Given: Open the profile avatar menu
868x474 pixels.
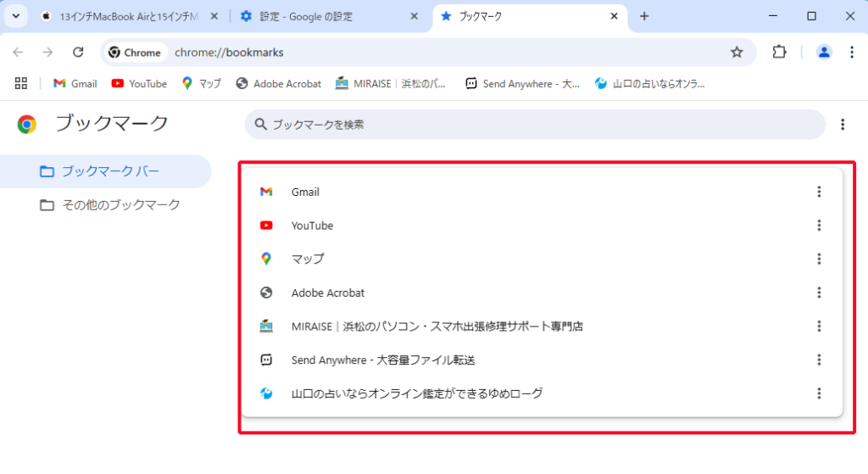Looking at the screenshot, I should [824, 52].
